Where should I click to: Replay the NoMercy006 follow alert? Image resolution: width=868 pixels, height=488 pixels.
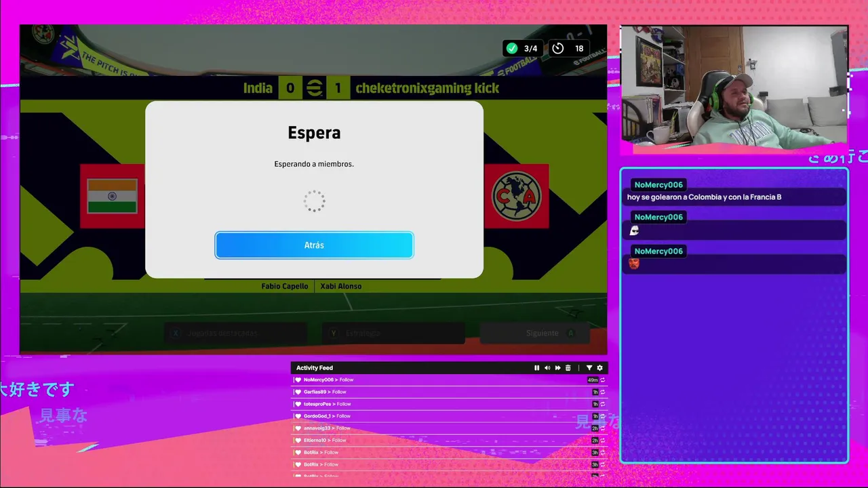point(602,380)
